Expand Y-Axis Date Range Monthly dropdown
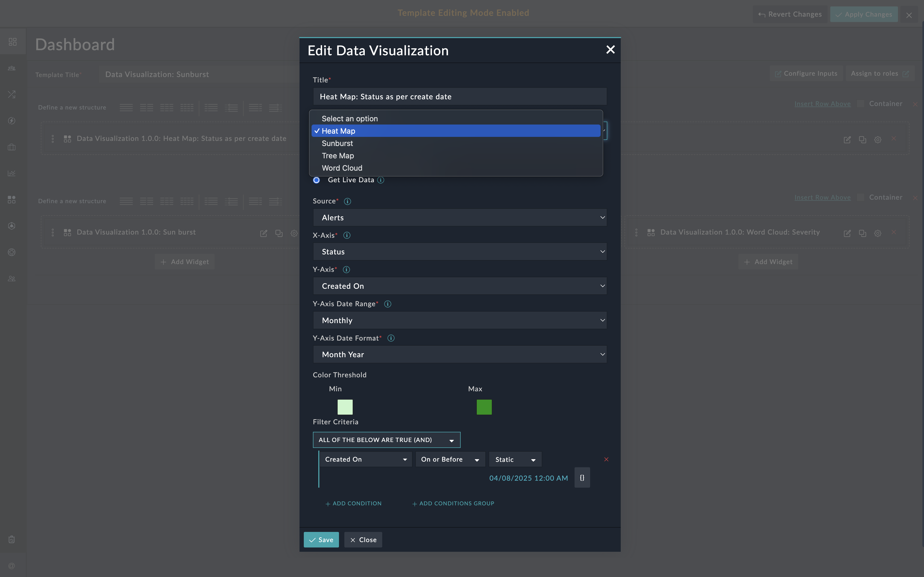Viewport: 924px width, 577px height. 459,320
